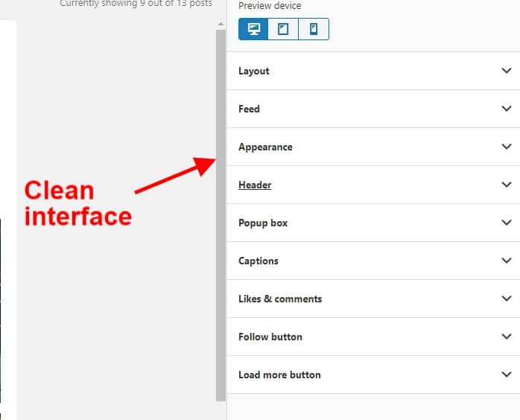Open the Header settings label

tap(255, 185)
